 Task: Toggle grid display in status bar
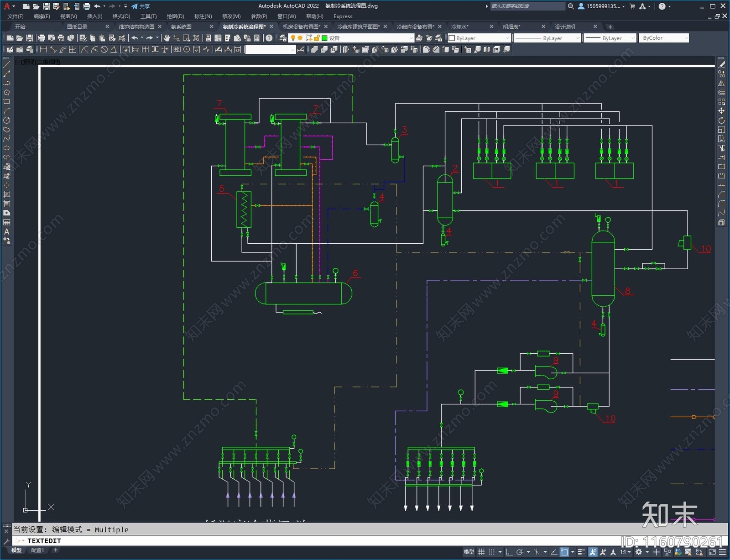[x=481, y=552]
